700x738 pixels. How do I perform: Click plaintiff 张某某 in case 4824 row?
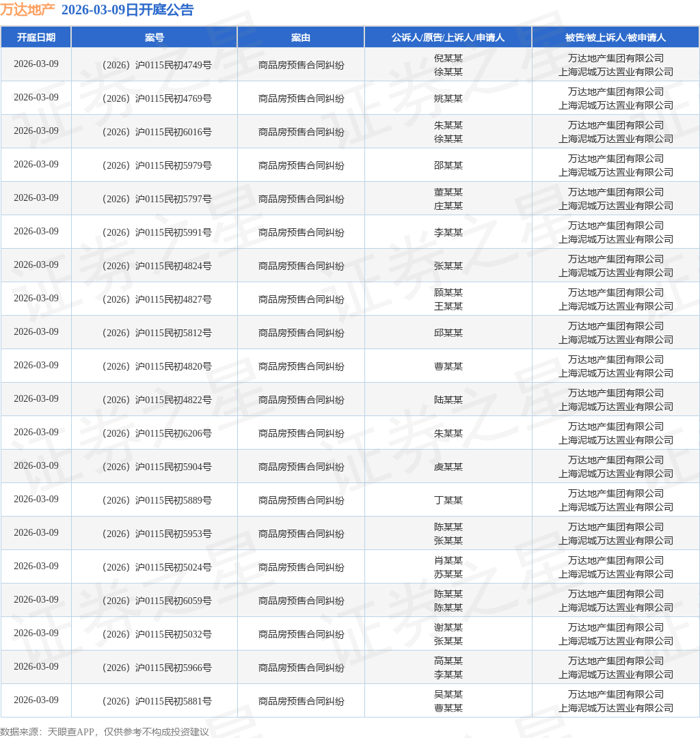point(448,265)
